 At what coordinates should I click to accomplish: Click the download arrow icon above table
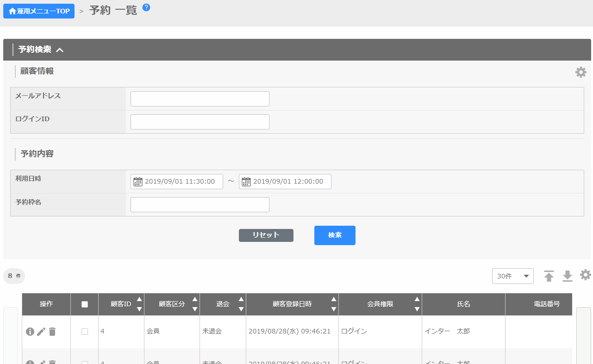point(568,276)
